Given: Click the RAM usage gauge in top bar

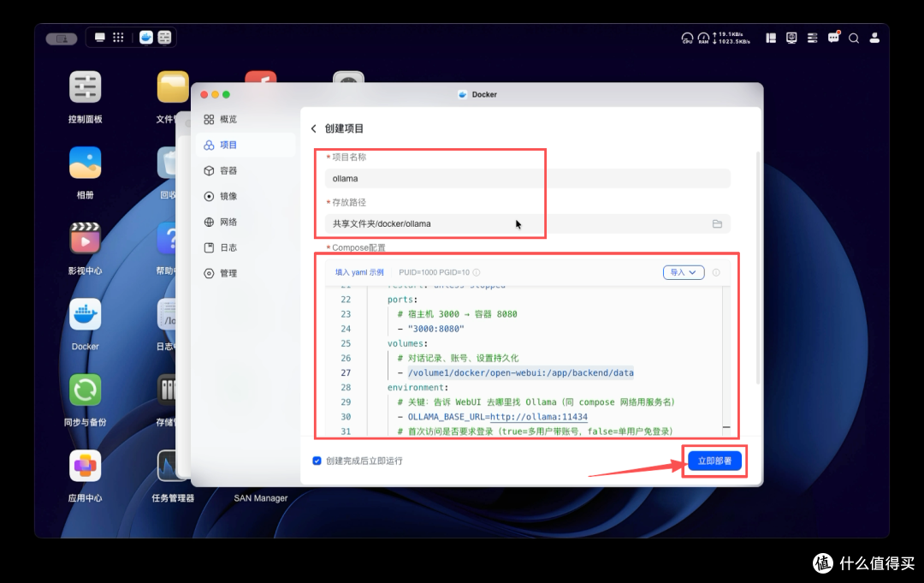Looking at the screenshot, I should 703,39.
